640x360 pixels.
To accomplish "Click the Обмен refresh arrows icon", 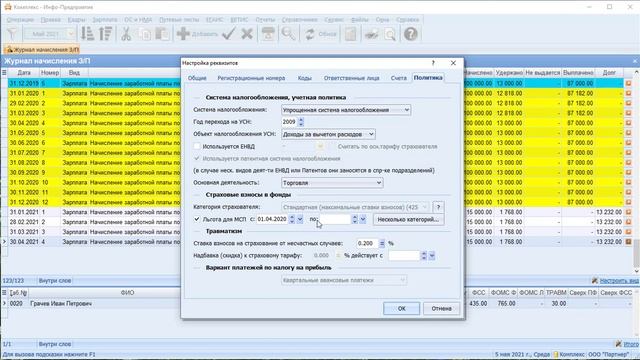I will pyautogui.click(x=309, y=34).
